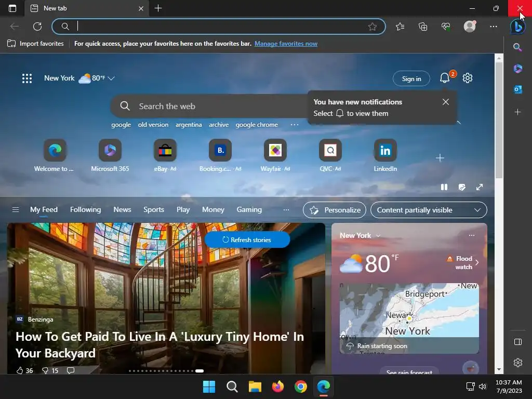
Task: Edit the background image icon
Action: [462, 187]
